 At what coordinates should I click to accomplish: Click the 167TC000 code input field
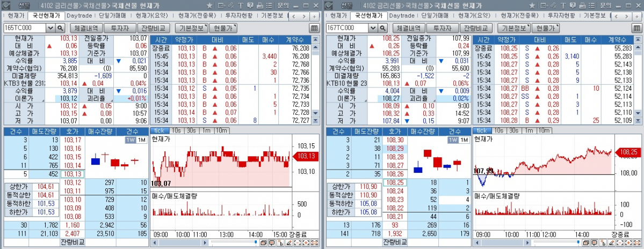coord(348,28)
